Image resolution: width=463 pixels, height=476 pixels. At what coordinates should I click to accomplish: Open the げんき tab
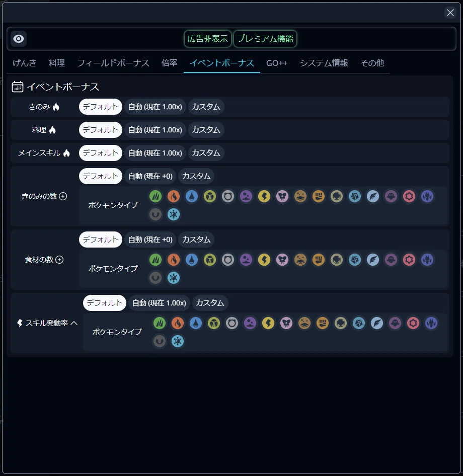(25, 63)
